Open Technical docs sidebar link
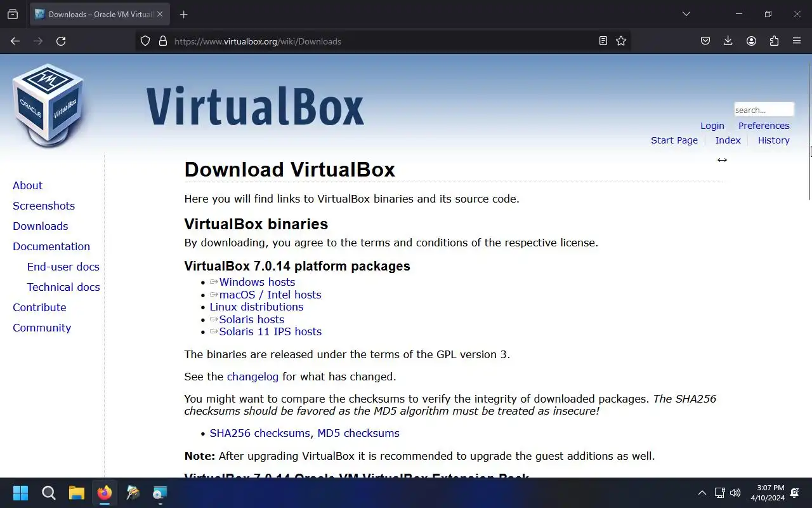This screenshot has height=508, width=812. [63, 287]
